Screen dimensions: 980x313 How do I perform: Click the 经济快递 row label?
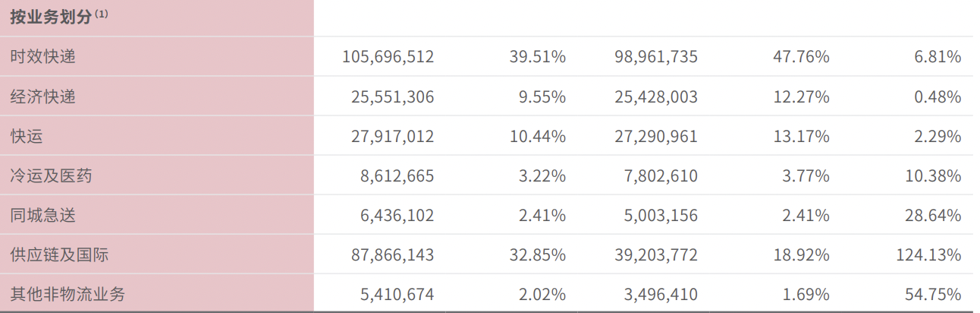coord(42,96)
